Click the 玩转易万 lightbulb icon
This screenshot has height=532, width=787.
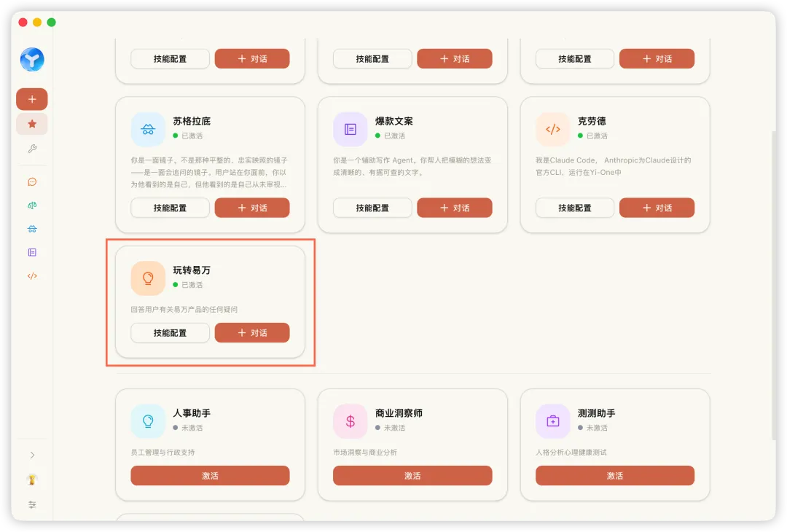coord(148,278)
